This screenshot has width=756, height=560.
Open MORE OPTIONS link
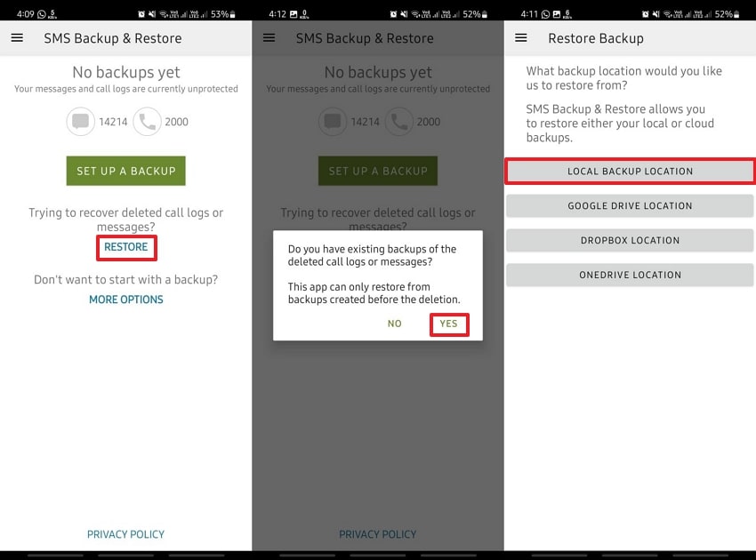[126, 300]
